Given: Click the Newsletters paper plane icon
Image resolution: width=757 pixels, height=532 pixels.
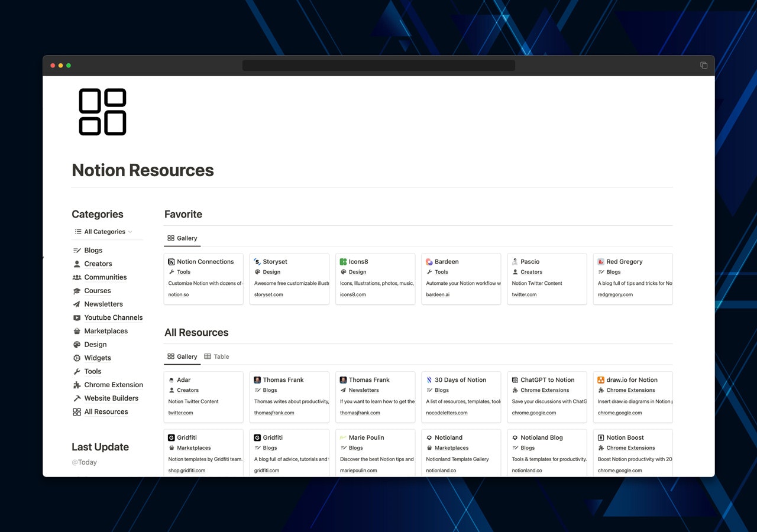Looking at the screenshot, I should pos(77,304).
